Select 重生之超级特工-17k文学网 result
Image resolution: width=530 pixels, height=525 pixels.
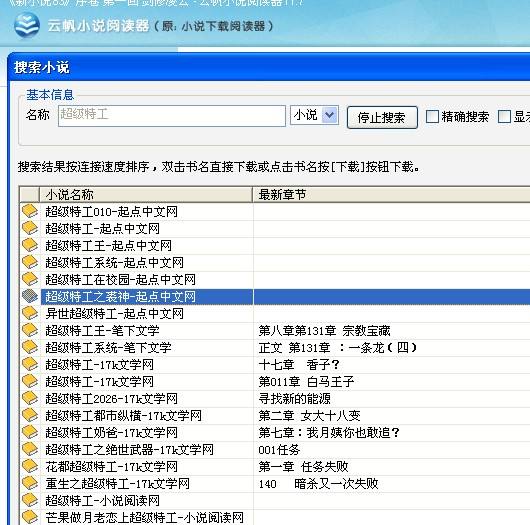coord(117,483)
